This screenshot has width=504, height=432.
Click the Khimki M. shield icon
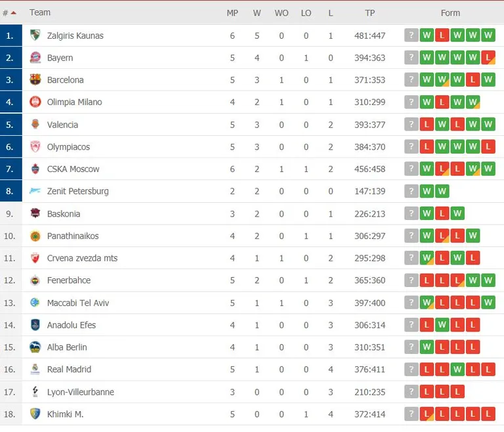[35, 414]
